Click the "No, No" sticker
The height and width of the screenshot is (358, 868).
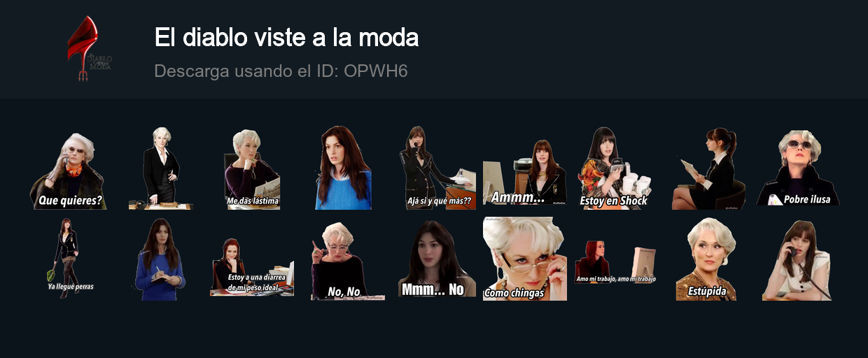coord(343,261)
